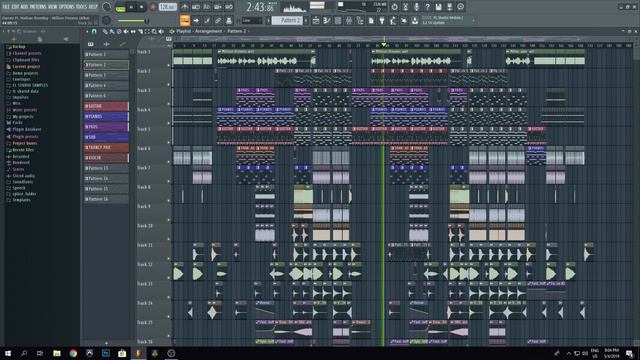Open the TOOLS menu
The image size is (640, 360).
coord(82,7)
